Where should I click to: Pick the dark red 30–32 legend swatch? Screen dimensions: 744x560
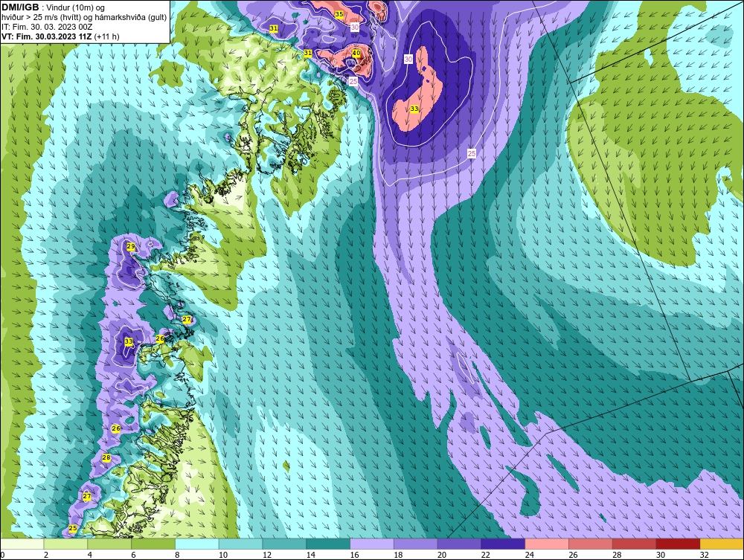click(678, 544)
